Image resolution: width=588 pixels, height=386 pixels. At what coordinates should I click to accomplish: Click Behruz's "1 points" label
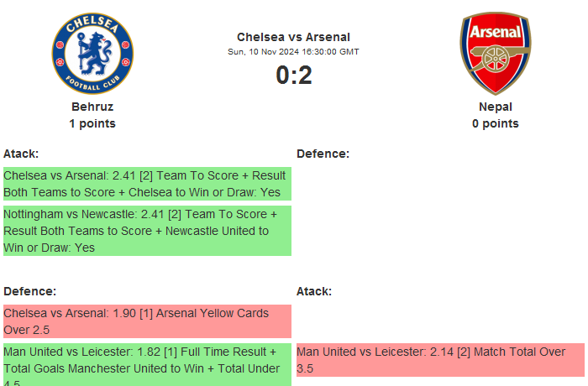(x=92, y=123)
